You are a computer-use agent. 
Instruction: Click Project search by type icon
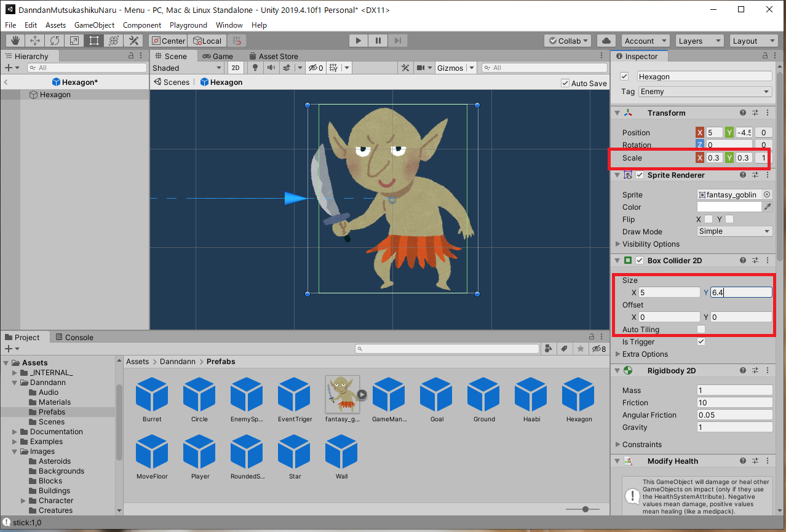[549, 349]
